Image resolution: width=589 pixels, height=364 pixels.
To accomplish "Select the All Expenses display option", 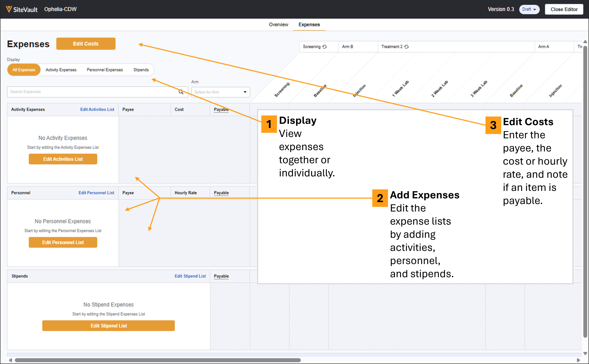I will point(24,70).
